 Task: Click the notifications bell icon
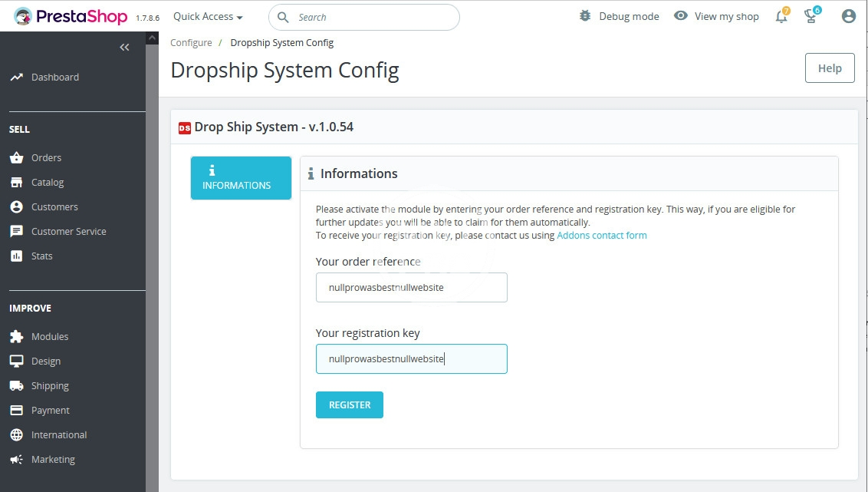point(781,16)
